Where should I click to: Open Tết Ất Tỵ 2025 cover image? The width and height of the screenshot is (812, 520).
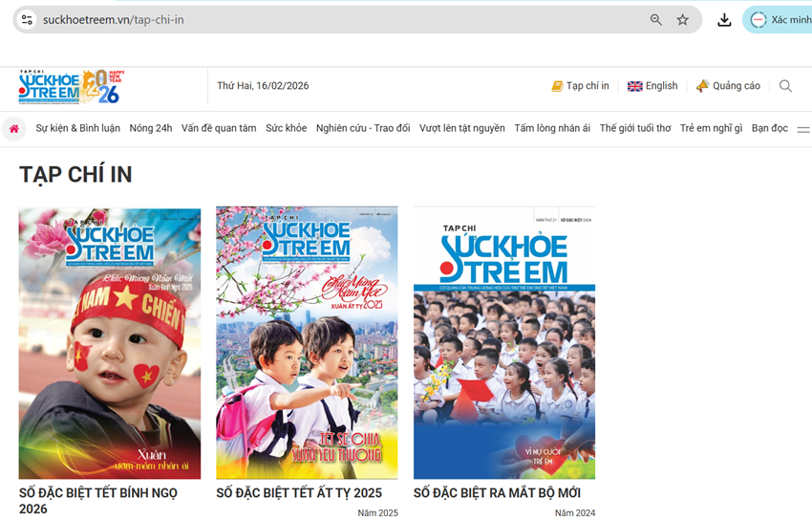[307, 342]
